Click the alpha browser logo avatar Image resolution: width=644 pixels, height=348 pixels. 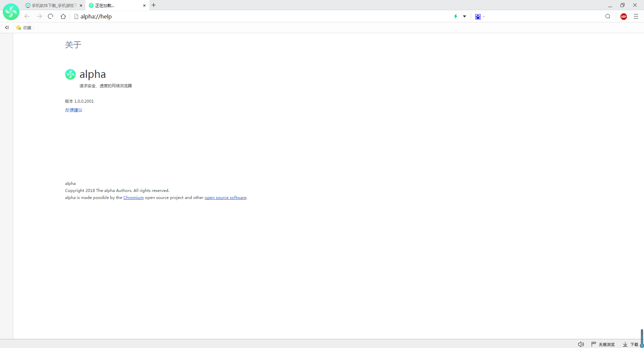pyautogui.click(x=11, y=12)
